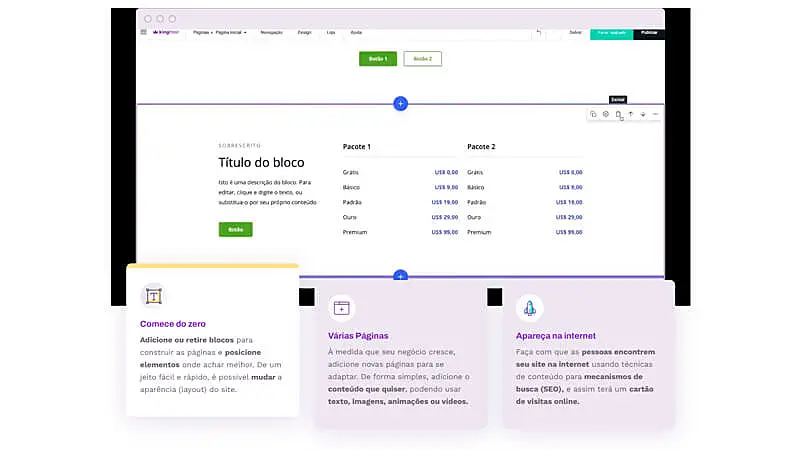Add a block with the upper plus circle
This screenshot has width=800, height=450.
pos(401,104)
